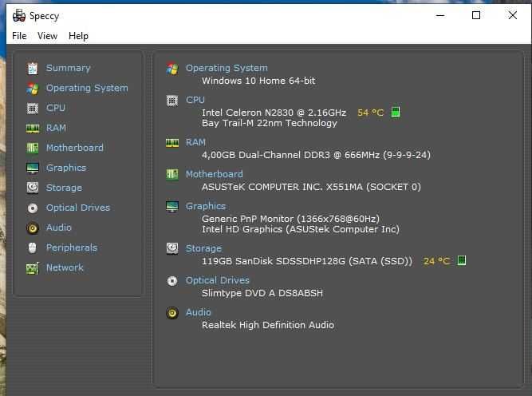Select Summary in the sidebar
Viewport: 532px width, 396px height.
[x=69, y=69]
